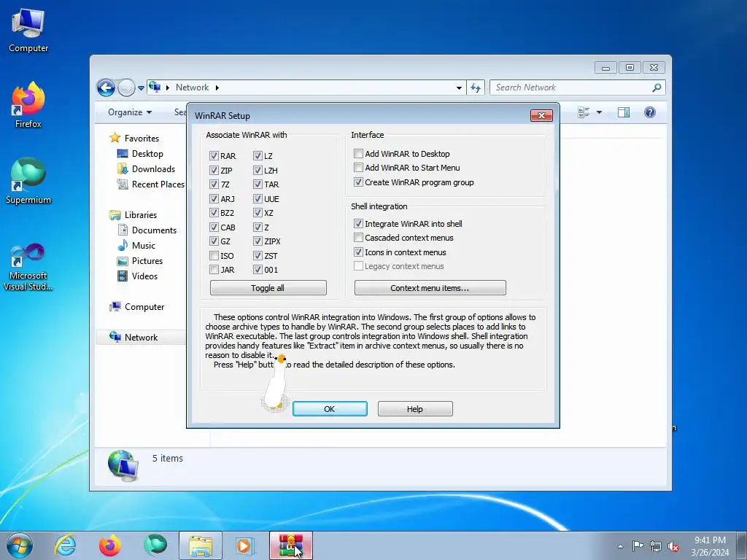
Task: Open Music library in sidebar
Action: point(144,245)
